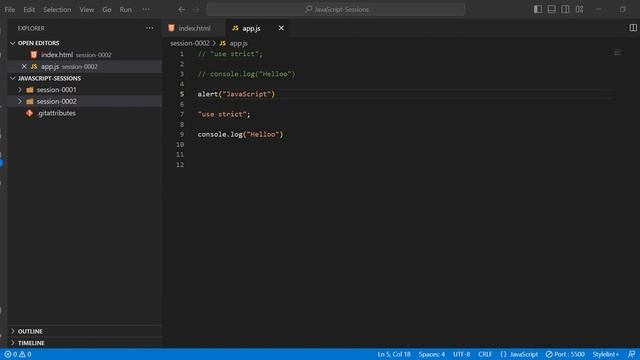
Task: Click line 5 alert("JavaScript") code
Action: tap(236, 94)
